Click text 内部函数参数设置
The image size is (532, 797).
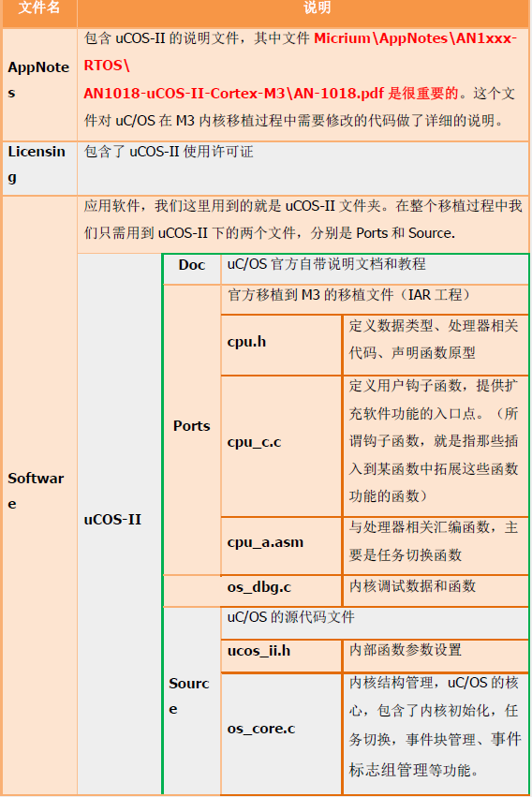[x=405, y=650]
